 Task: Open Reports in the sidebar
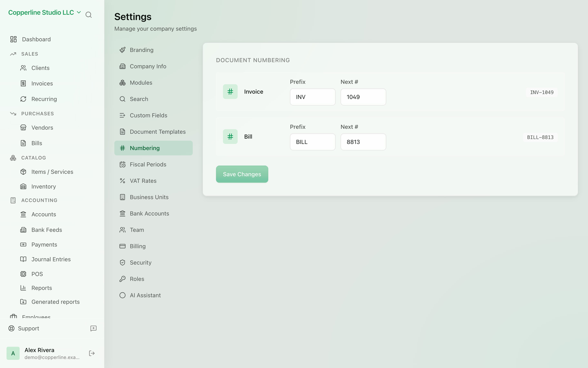pyautogui.click(x=42, y=288)
